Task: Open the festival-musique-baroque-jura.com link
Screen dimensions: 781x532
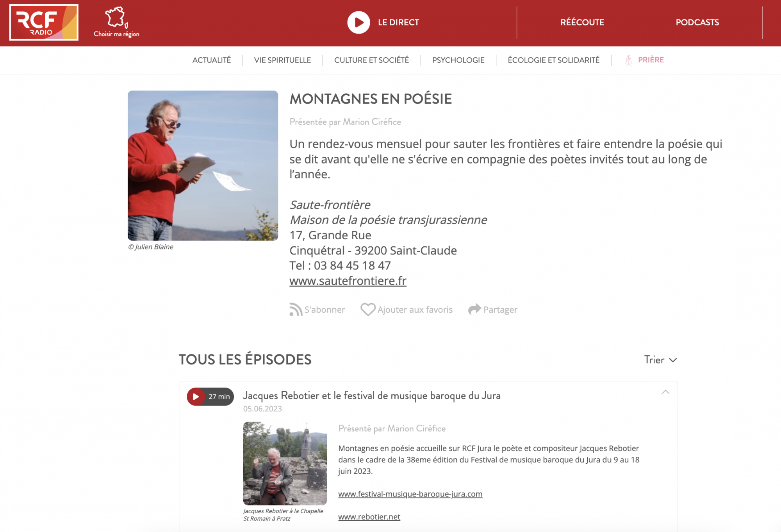Action: click(x=410, y=494)
